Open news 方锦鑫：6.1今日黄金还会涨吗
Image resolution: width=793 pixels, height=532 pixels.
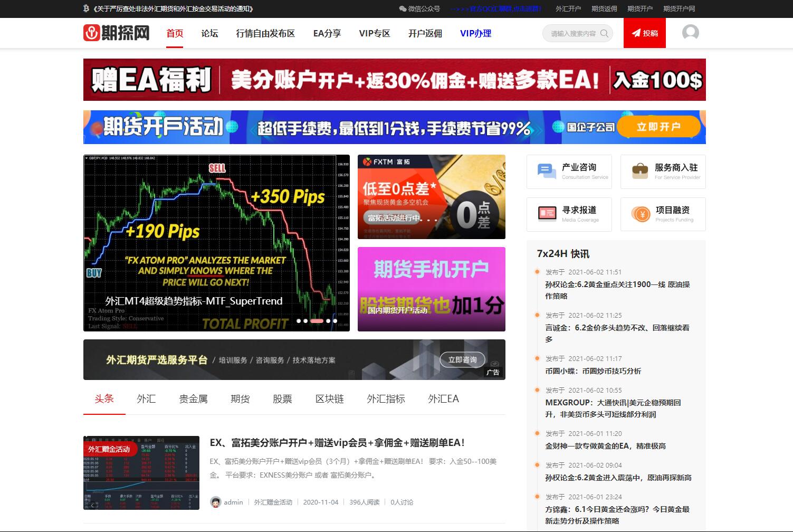click(x=617, y=515)
